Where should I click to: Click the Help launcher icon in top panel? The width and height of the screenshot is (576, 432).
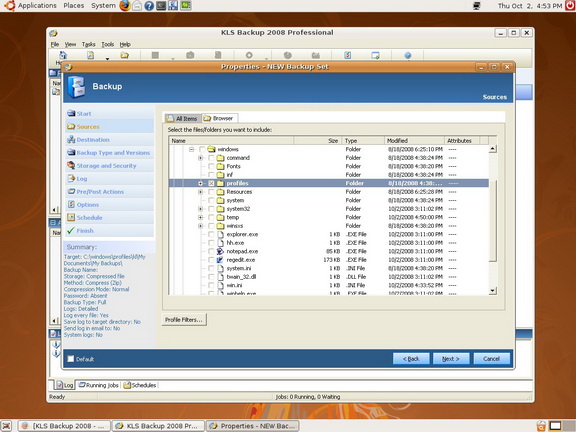(149, 6)
